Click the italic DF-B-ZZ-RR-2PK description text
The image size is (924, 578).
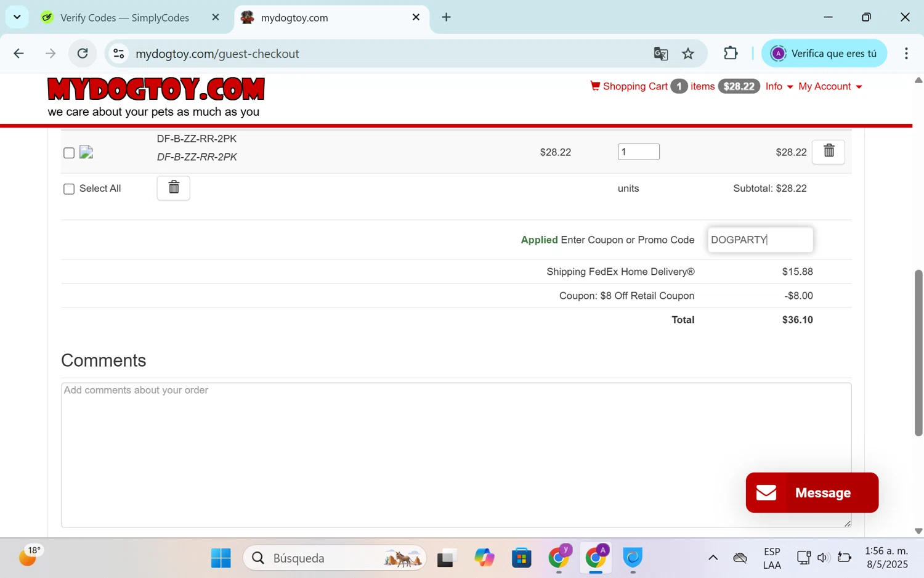pos(197,157)
